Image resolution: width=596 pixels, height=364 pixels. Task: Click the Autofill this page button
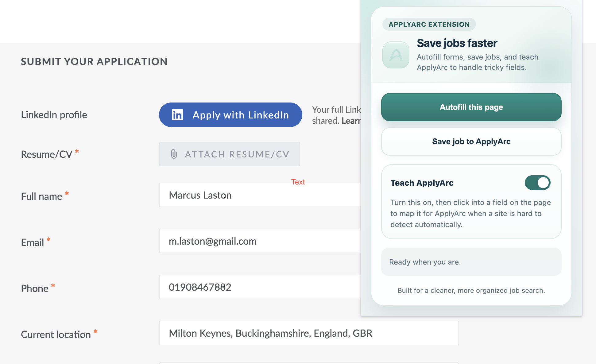471,107
